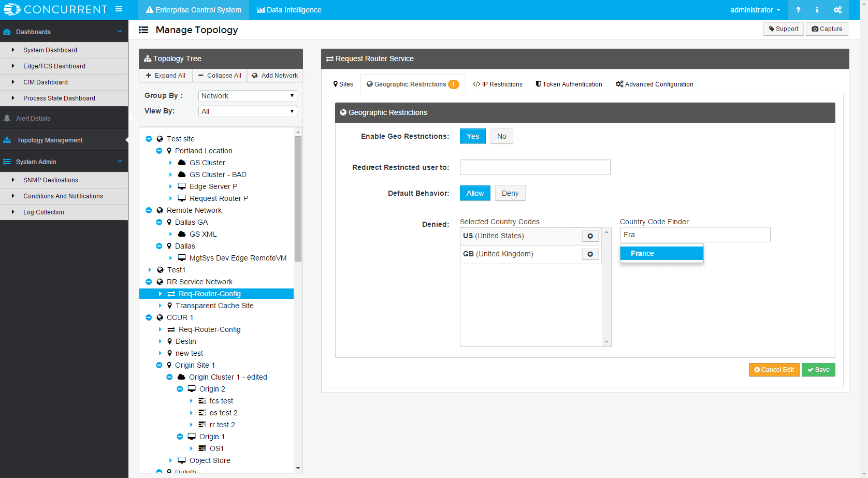Viewport: 868px width, 478px height.
Task: Open the Data Intelligence top tab
Action: click(289, 10)
